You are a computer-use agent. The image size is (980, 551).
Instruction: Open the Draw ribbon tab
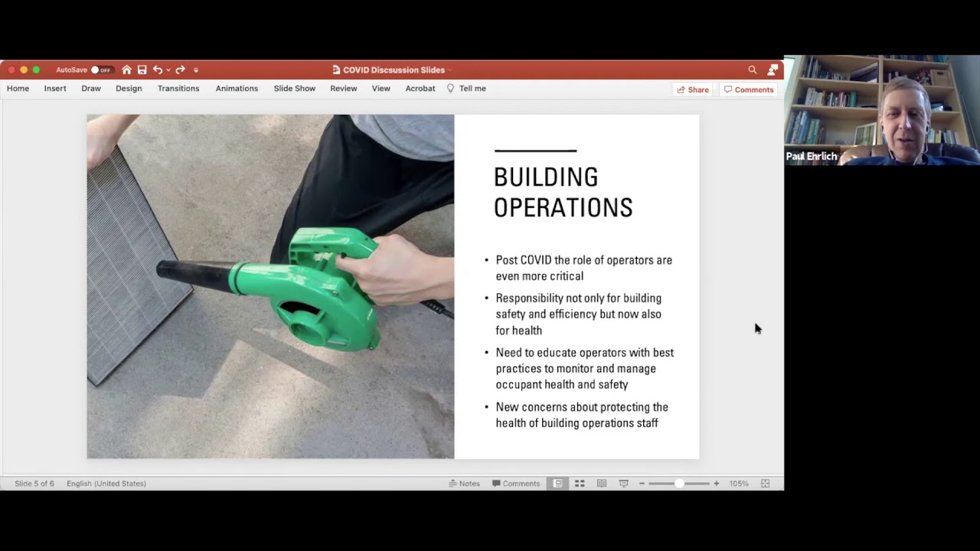pyautogui.click(x=91, y=89)
